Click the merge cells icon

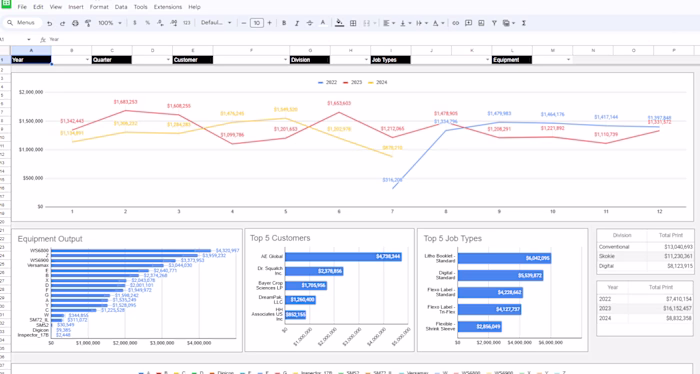(367, 23)
